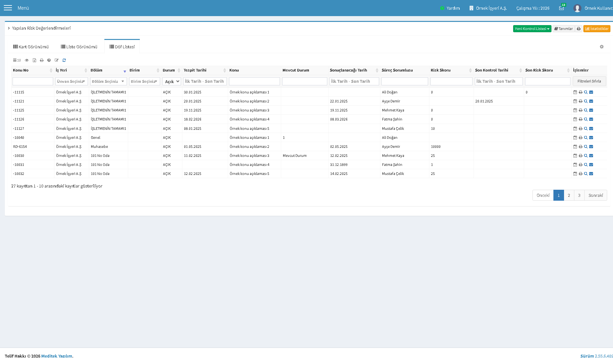This screenshot has height=364, width=613.
Task: Open Yeni Kontrol Listesi dropdown button
Action: [532, 29]
